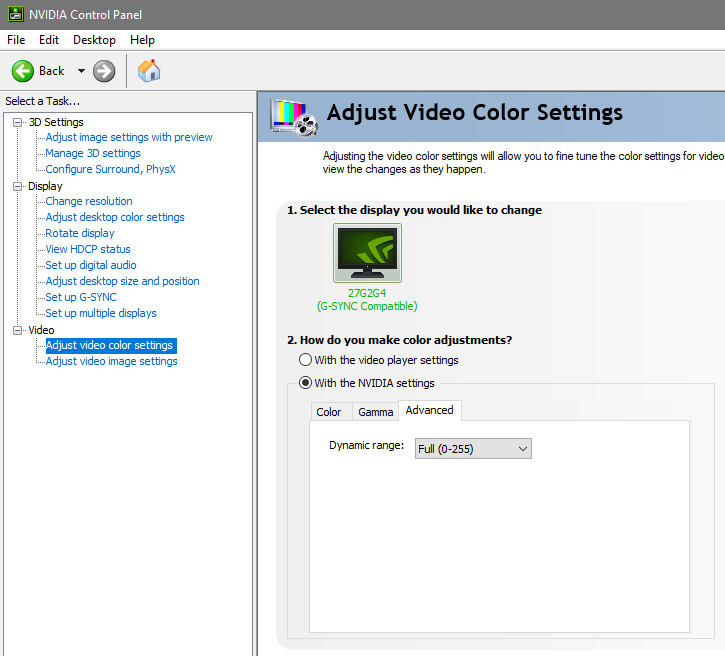
Task: Click the '(G-SYNC Compatible)' label
Action: 367,306
